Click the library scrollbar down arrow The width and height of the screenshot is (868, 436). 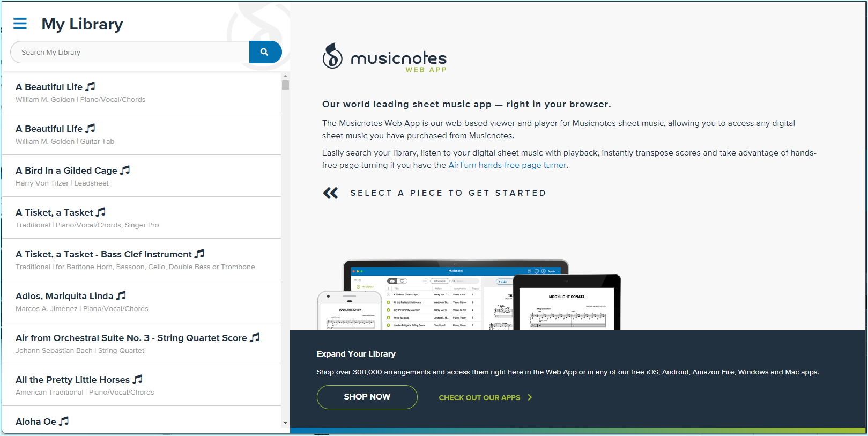click(x=285, y=423)
